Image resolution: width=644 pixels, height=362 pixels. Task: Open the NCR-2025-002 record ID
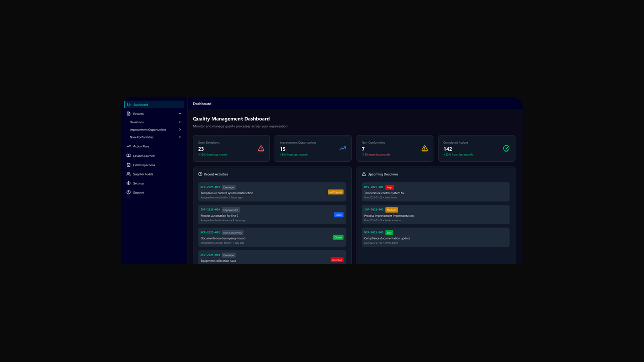point(210,232)
